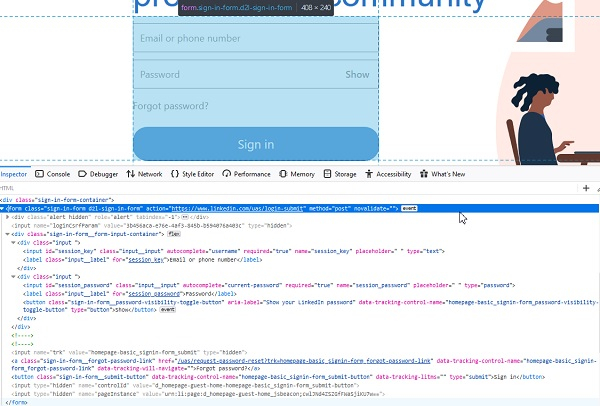Collapse the first div class input node

(x=13, y=243)
